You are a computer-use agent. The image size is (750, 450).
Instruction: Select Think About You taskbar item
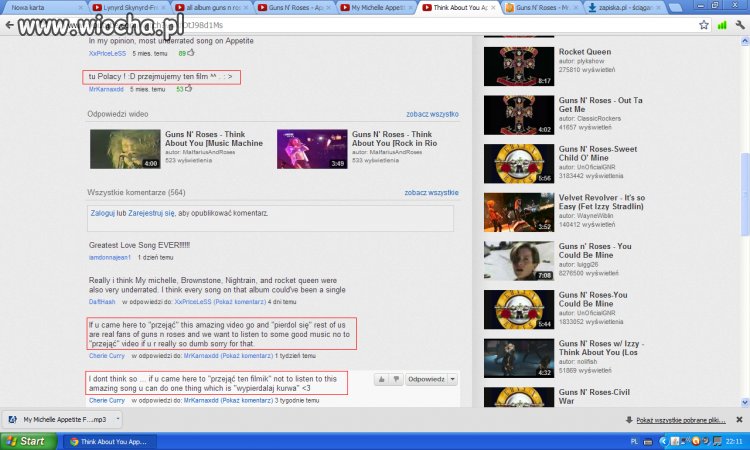click(x=108, y=441)
